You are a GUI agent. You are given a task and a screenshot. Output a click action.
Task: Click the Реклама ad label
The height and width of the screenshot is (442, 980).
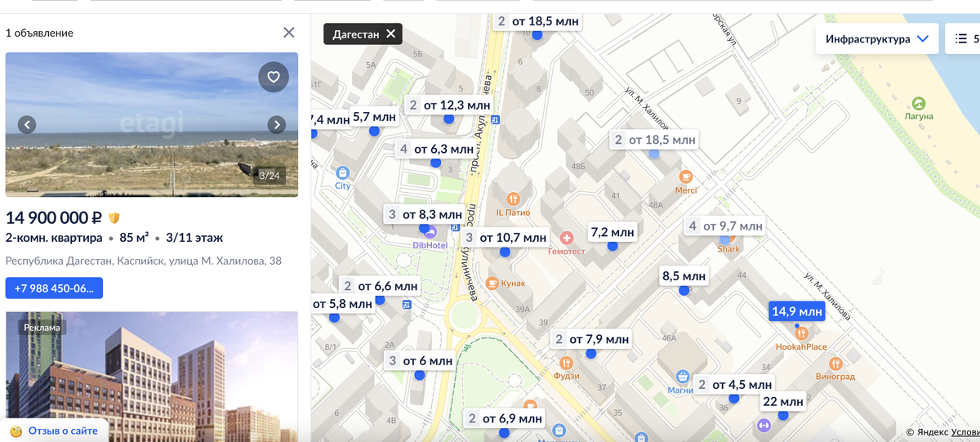coord(42,327)
